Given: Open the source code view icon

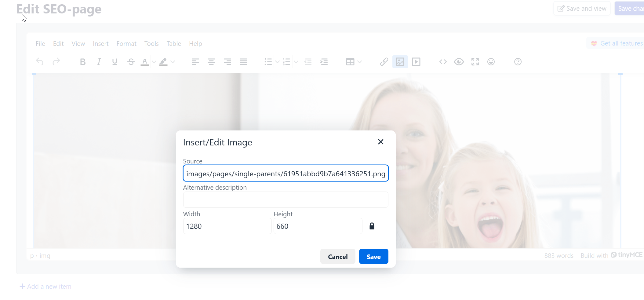Looking at the screenshot, I should click(443, 62).
